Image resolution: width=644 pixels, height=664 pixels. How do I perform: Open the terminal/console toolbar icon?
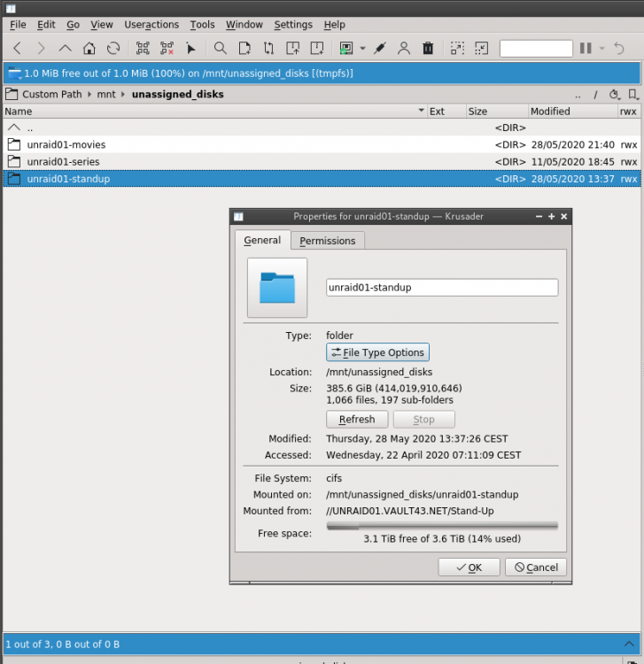(346, 49)
